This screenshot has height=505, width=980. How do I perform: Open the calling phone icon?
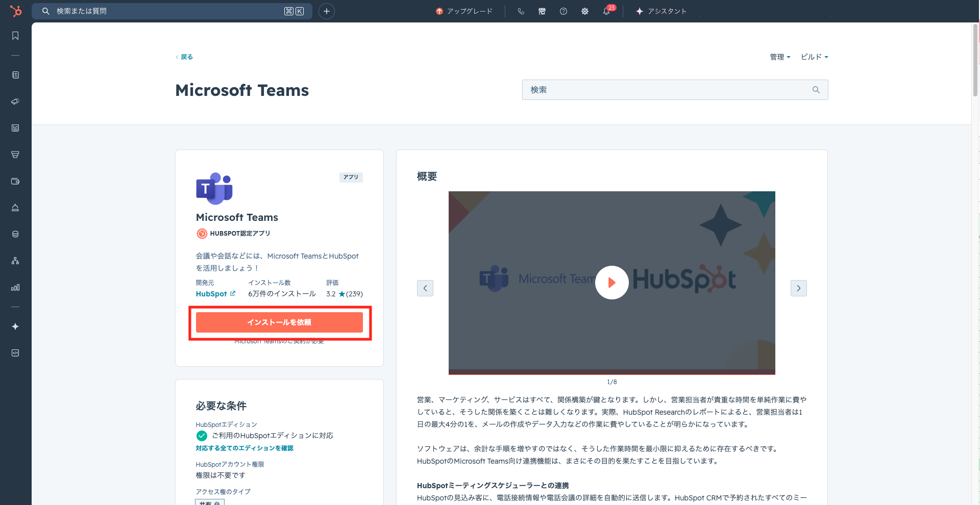(x=521, y=11)
